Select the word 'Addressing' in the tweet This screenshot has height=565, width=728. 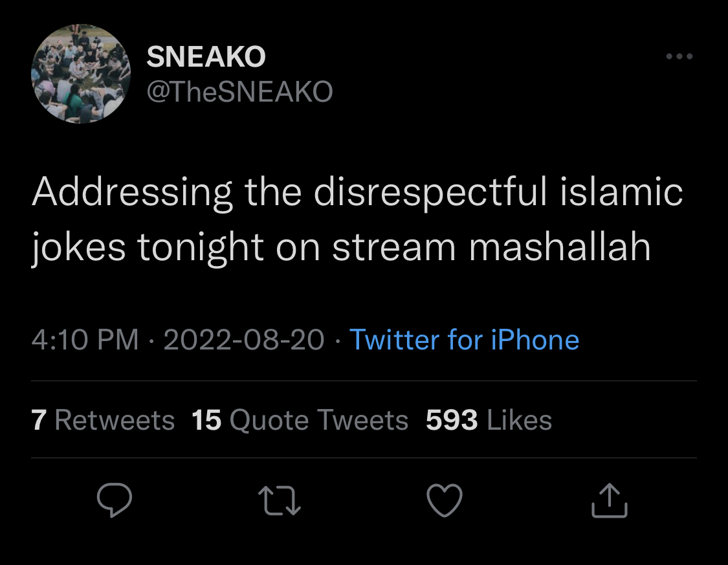tap(132, 193)
